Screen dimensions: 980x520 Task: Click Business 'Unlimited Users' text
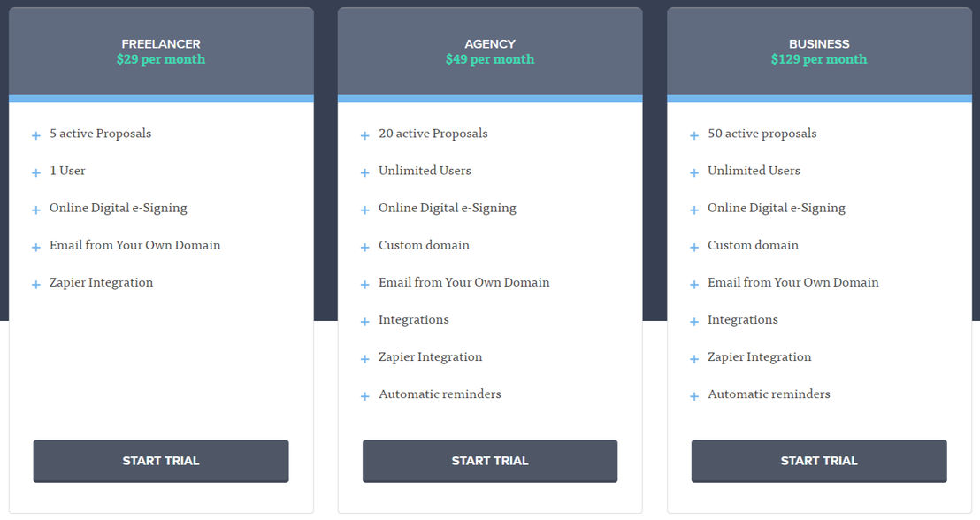(x=754, y=171)
